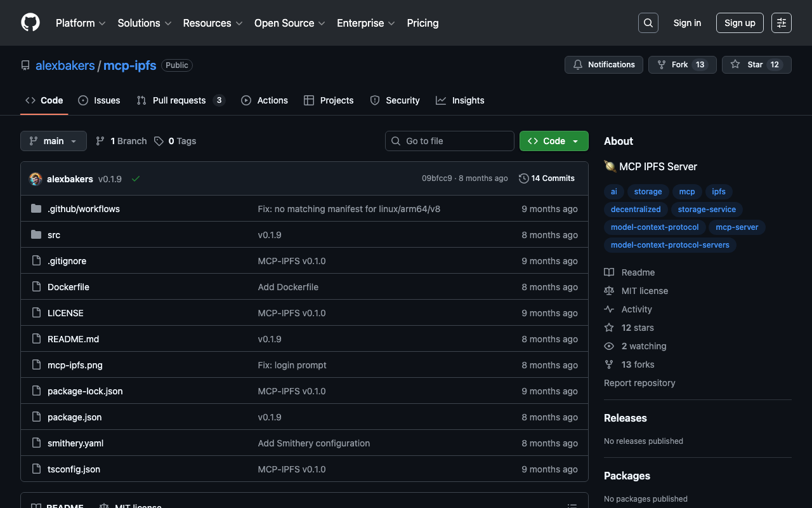Open the appearance settings icon beside Sign up

point(781,23)
